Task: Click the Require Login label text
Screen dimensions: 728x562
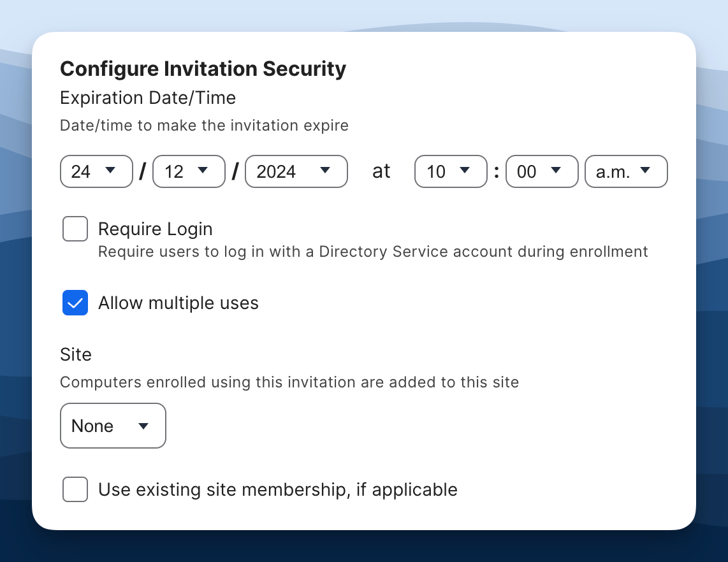Action: click(x=155, y=229)
